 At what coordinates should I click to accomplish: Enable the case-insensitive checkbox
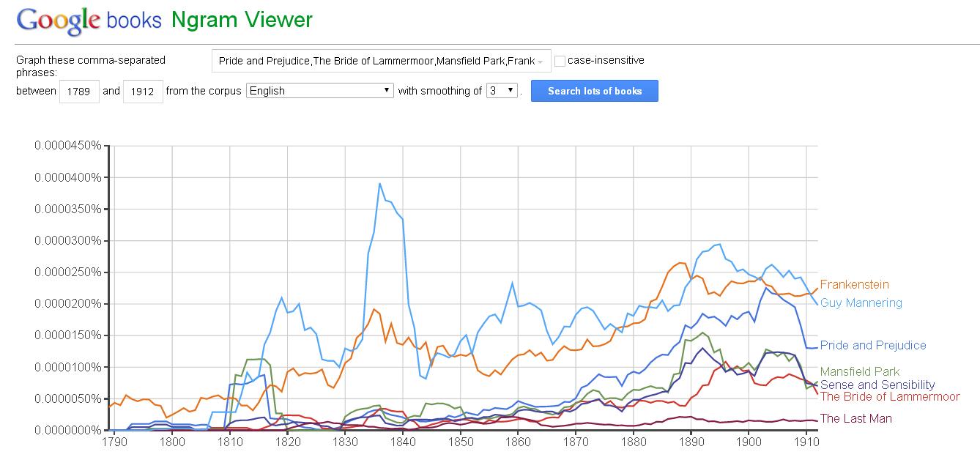[560, 61]
